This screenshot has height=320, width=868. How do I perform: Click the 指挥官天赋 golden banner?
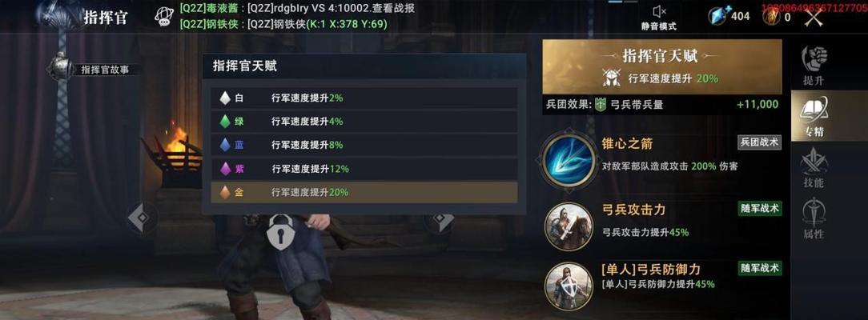click(x=661, y=66)
